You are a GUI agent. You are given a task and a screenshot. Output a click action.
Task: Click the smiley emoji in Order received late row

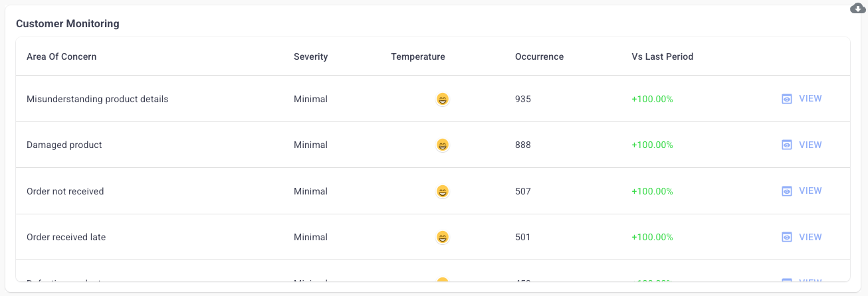[x=443, y=237]
